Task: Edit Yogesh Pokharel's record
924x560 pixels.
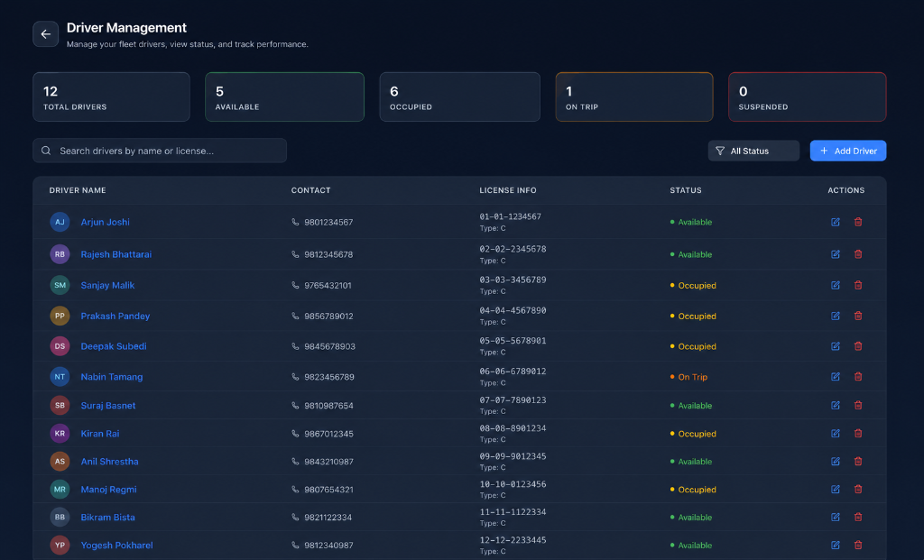Action: click(835, 546)
